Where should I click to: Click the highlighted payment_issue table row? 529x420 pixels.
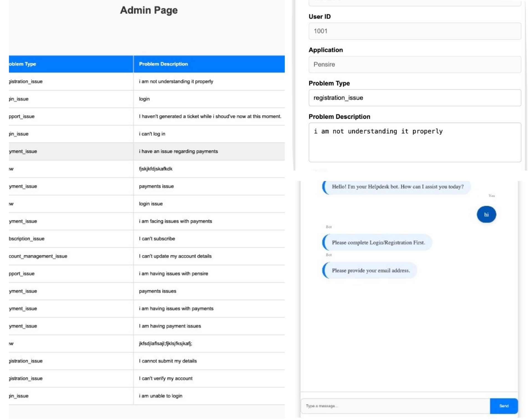click(x=143, y=151)
